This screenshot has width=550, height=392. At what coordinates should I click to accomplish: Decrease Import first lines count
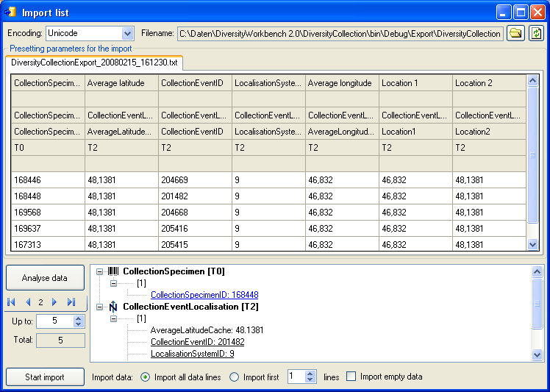coord(310,380)
